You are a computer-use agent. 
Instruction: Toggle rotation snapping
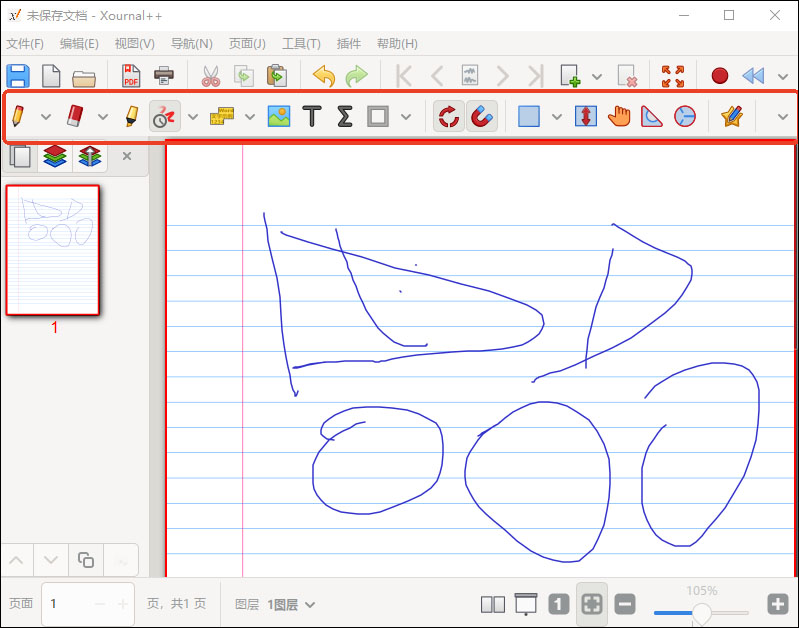(448, 116)
